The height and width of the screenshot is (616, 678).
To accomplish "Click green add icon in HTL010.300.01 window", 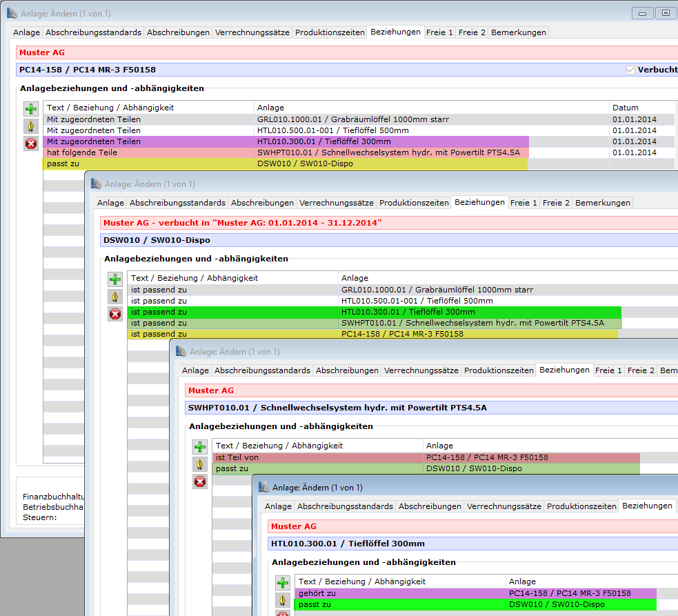I will point(283,583).
